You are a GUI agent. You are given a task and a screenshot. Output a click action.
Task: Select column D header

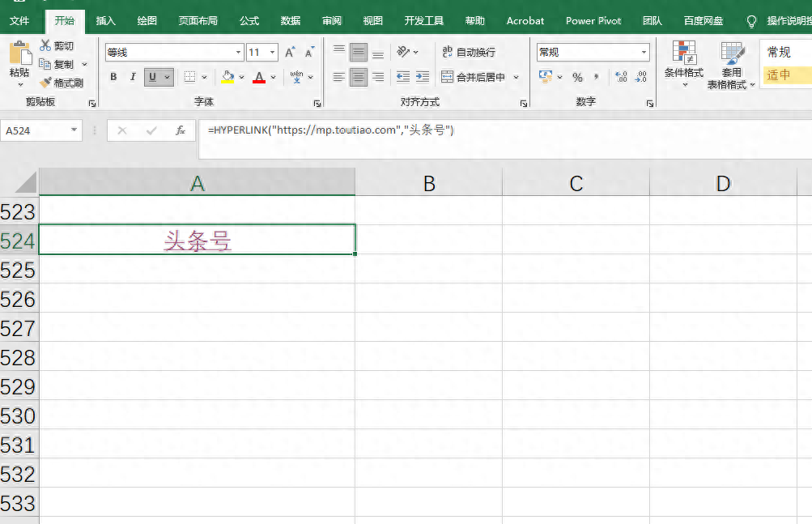pyautogui.click(x=723, y=183)
